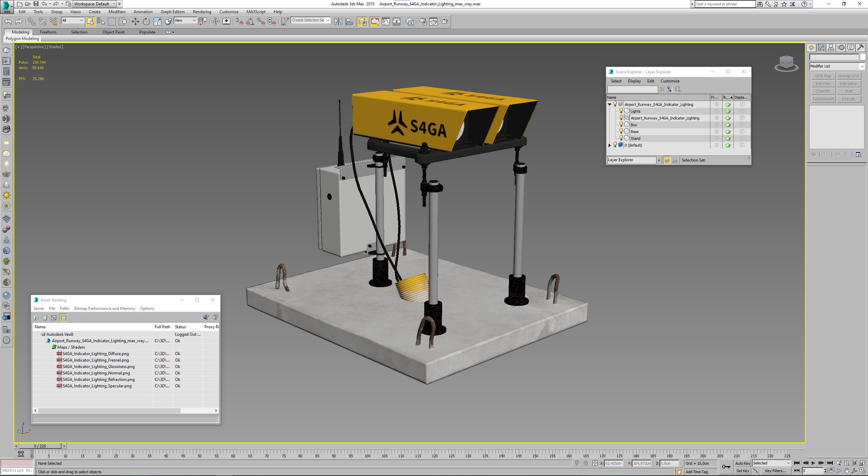The image size is (868, 476).
Task: Click the Key Filters... button
Action: pyautogui.click(x=775, y=471)
